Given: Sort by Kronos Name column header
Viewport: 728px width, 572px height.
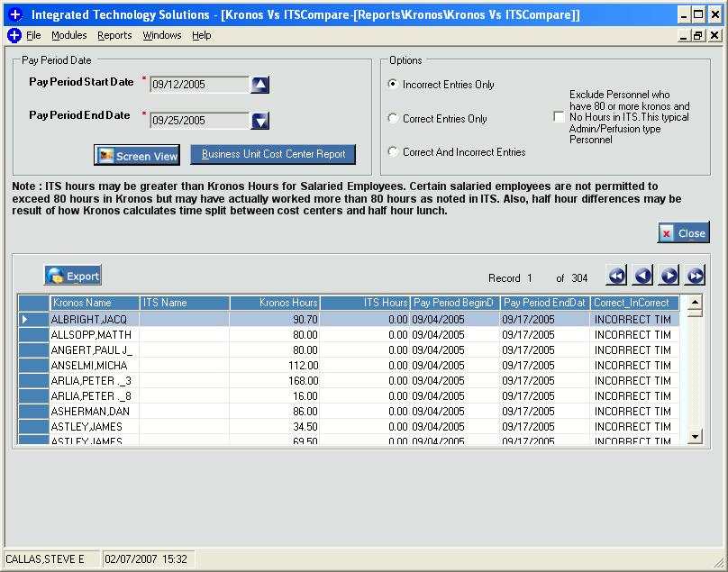Looking at the screenshot, I should (x=95, y=303).
